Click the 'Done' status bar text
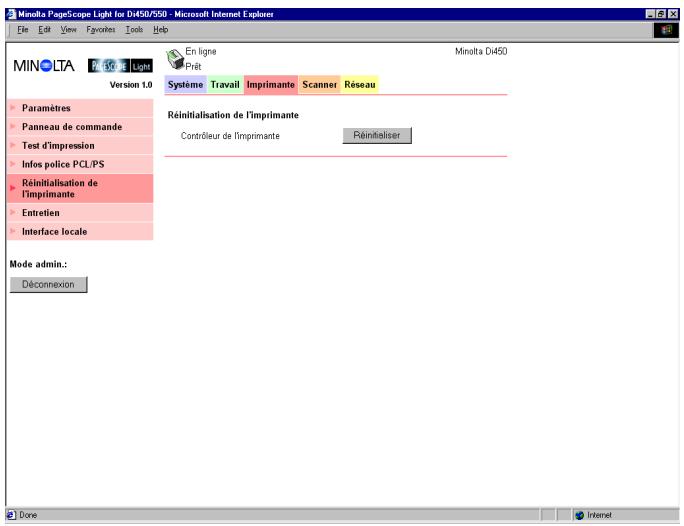This screenshot has height=526, width=684. point(28,515)
